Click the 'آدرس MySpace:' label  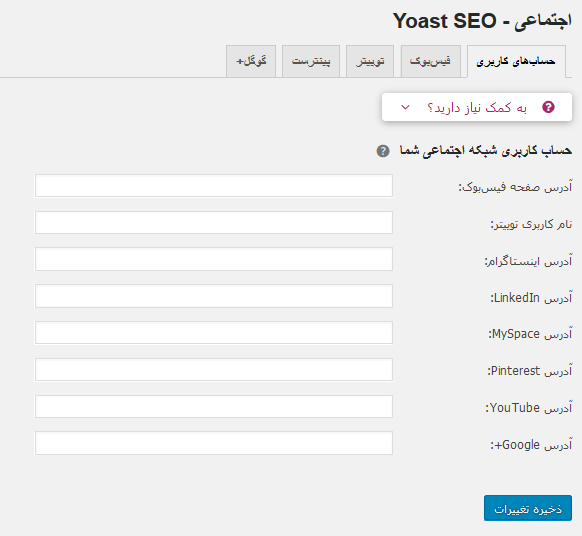point(530,334)
